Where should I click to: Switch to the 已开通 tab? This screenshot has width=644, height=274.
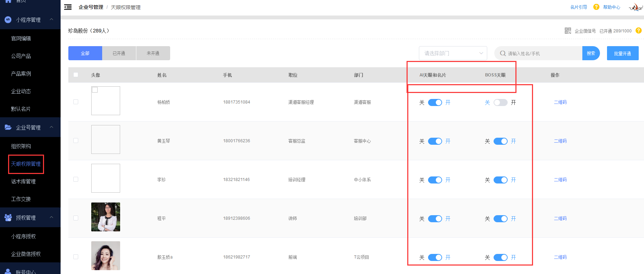tap(119, 53)
